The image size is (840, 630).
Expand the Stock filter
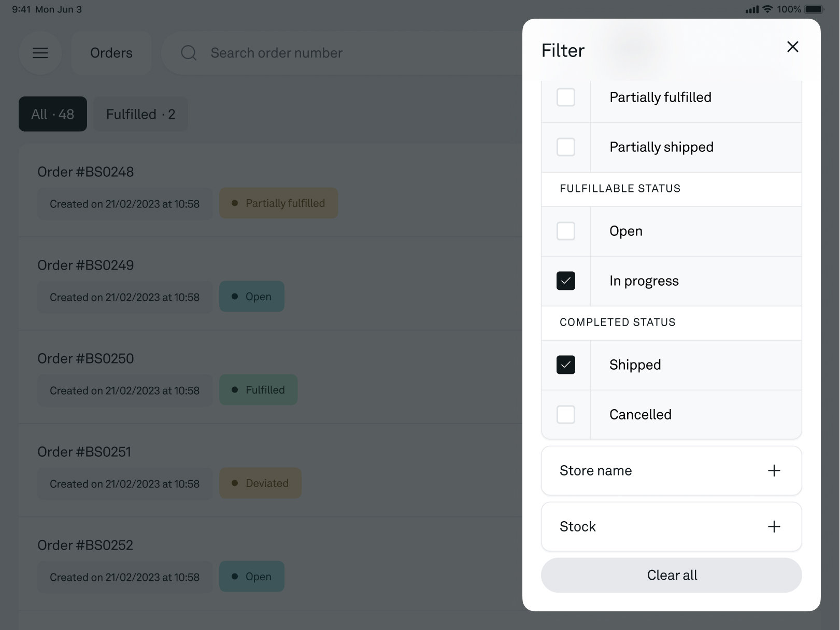click(672, 527)
